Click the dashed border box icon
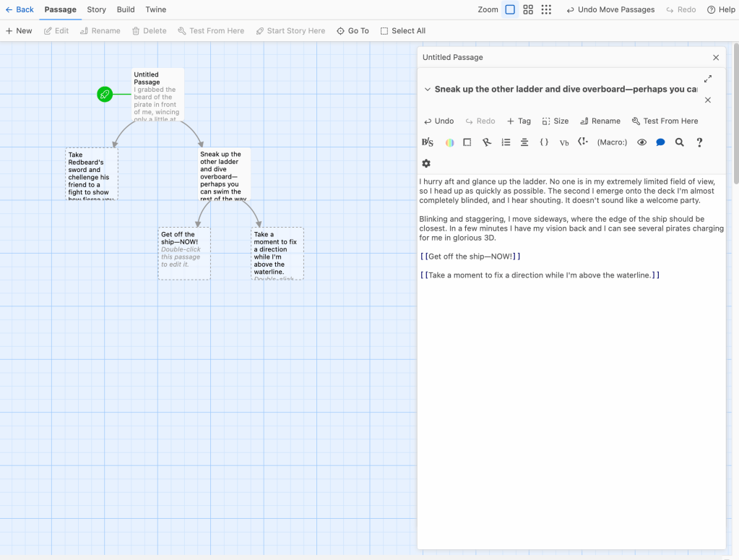 coord(467,142)
